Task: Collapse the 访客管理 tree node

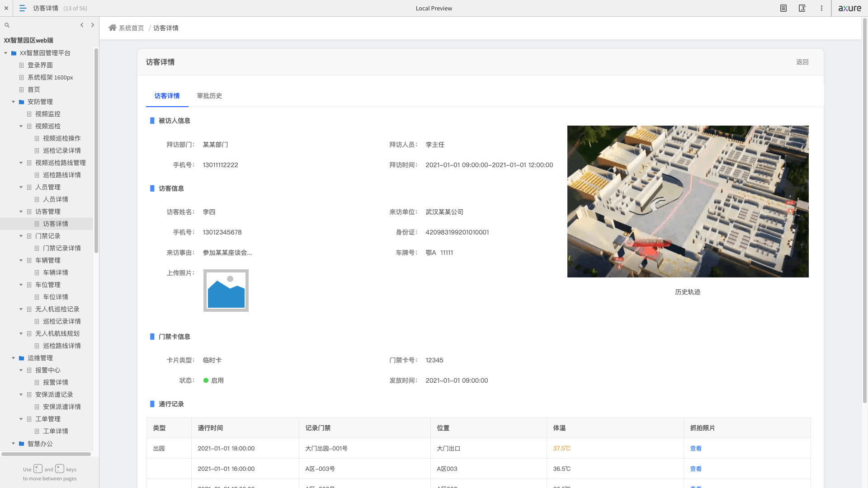Action: [21, 211]
